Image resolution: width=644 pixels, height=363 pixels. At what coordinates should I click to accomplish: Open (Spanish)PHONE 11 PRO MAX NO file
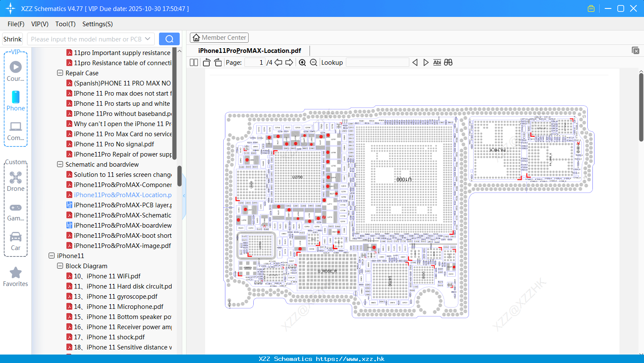[x=118, y=83]
